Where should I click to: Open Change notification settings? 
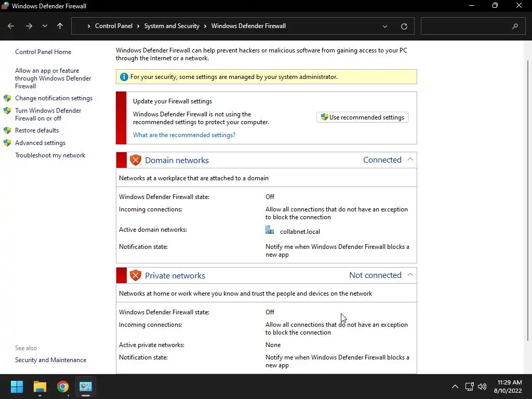coord(54,98)
